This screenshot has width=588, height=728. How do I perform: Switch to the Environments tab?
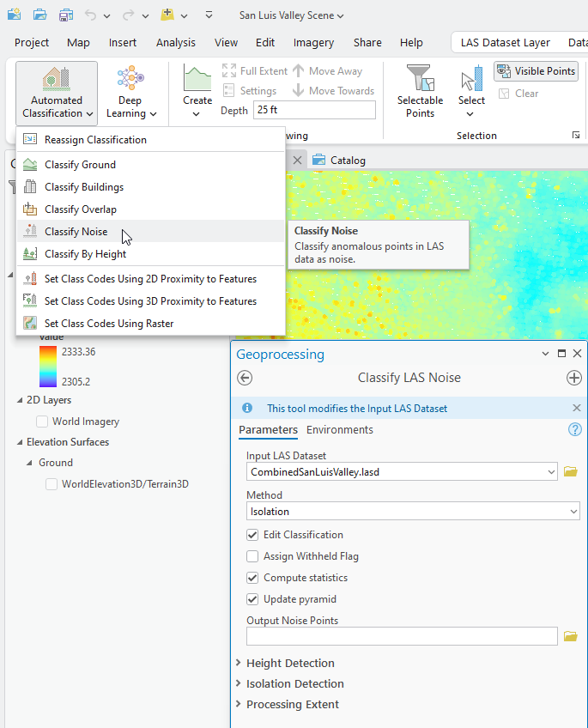340,430
